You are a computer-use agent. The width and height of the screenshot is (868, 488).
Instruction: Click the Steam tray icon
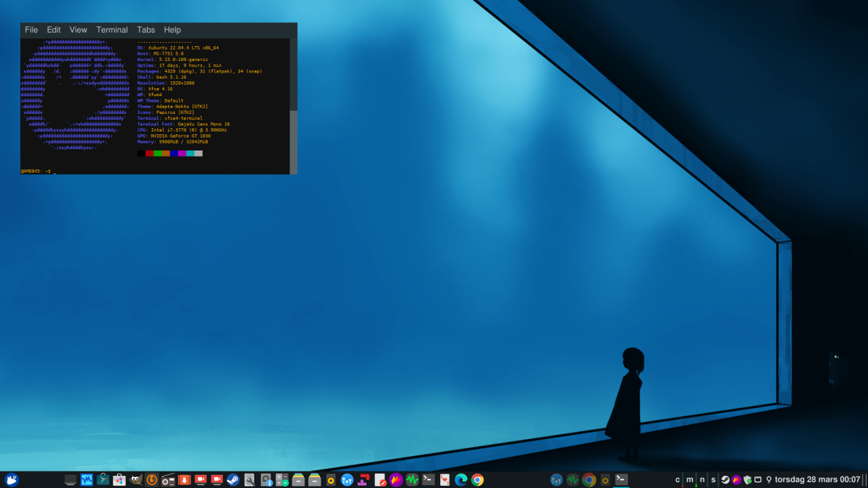[725, 480]
